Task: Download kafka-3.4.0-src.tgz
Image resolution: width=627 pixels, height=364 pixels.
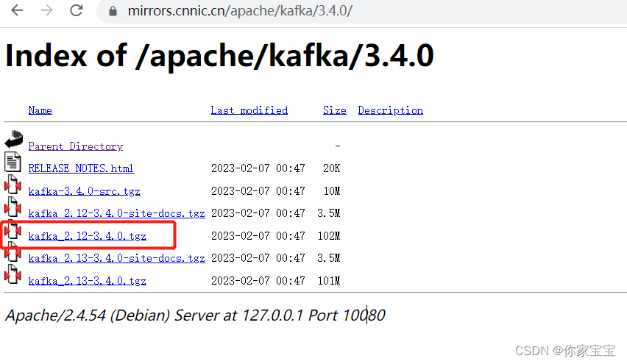Action: (85, 191)
